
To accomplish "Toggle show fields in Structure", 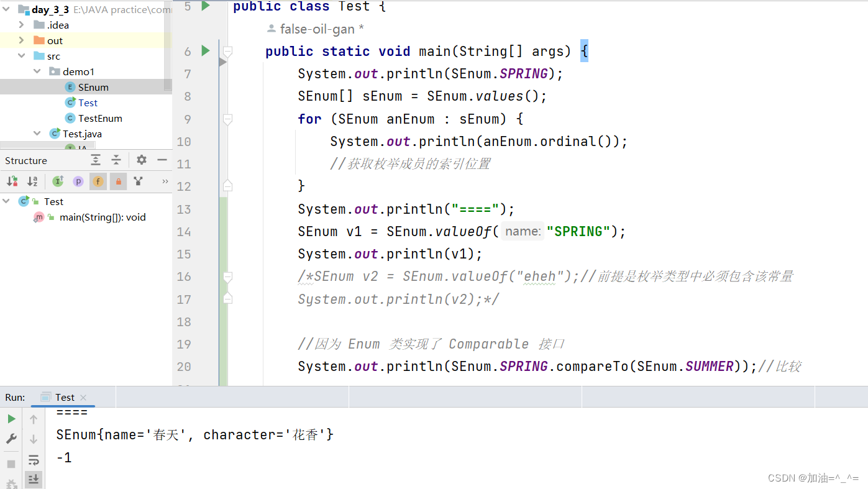I will click(98, 181).
